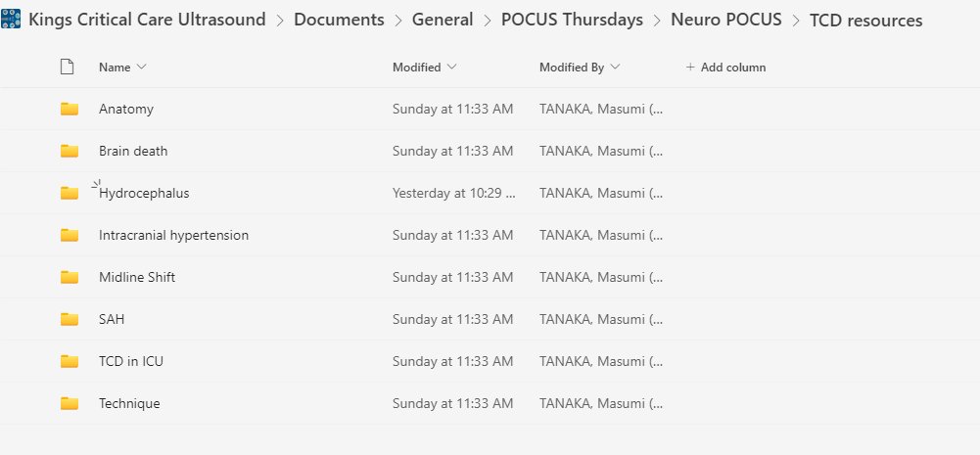Viewport: 980px width, 455px height.
Task: Click the Technique folder icon
Action: point(70,403)
